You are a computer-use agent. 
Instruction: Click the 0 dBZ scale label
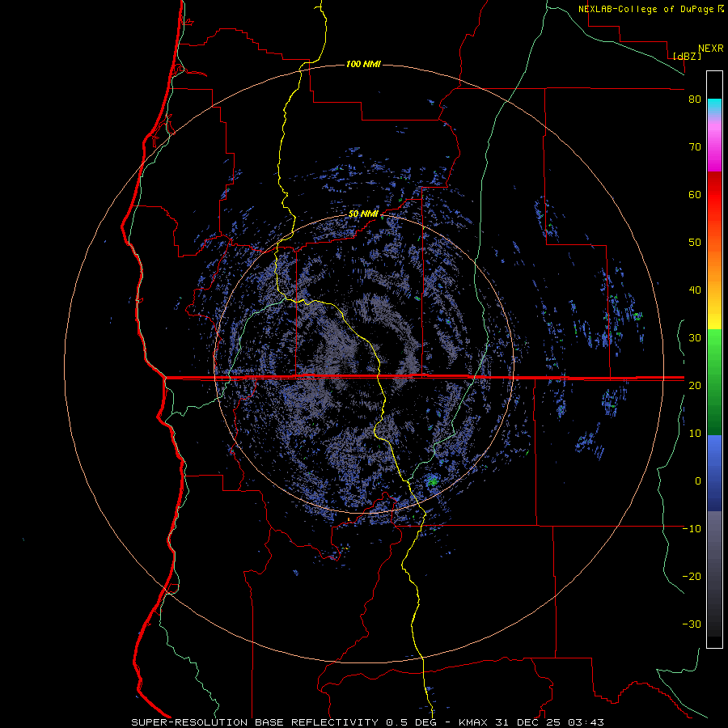pos(698,481)
